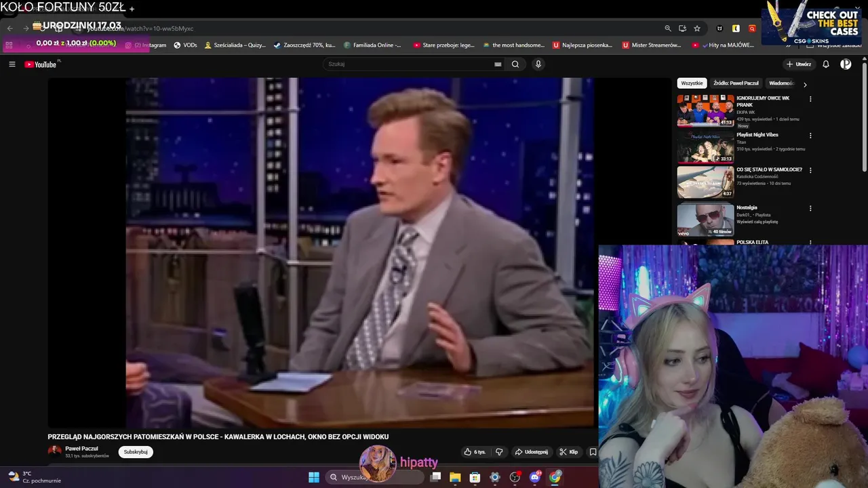Click the Windows taskbar search box
Screen dimensions: 868x488
tap(374, 477)
